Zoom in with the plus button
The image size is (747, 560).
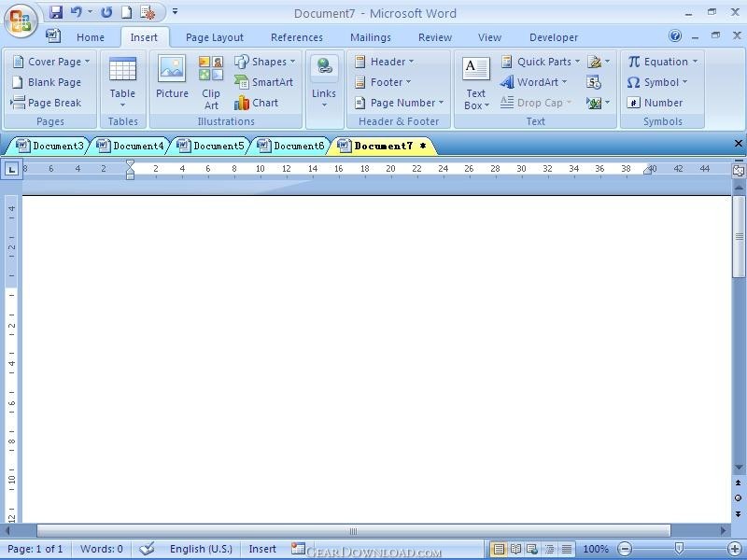click(735, 549)
